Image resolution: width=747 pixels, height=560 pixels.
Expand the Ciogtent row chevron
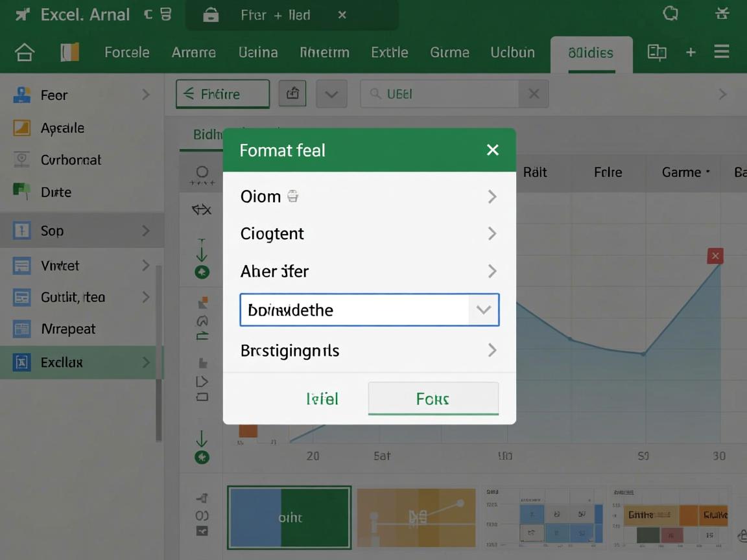492,233
